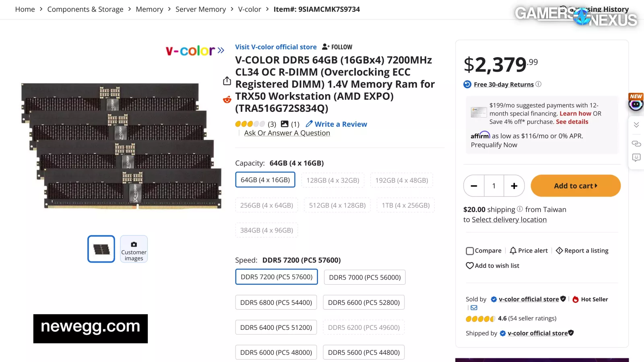
Task: Choose the DDR5 6400 (PC5 51200) speed
Action: [x=276, y=327]
